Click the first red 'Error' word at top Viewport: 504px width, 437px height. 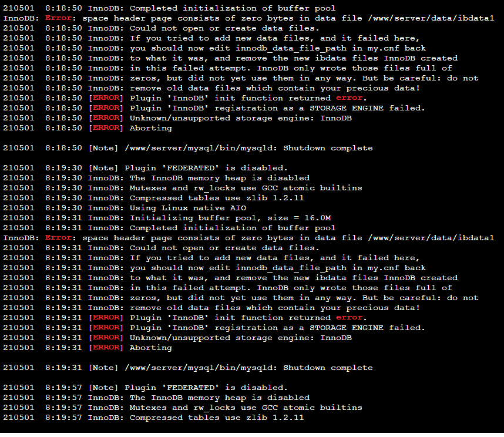[x=58, y=18]
